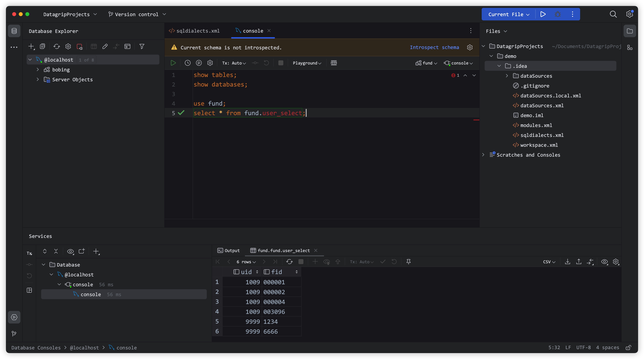Open the jump to query console icon
Image resolution: width=644 pixels, height=359 pixels.
click(x=128, y=46)
